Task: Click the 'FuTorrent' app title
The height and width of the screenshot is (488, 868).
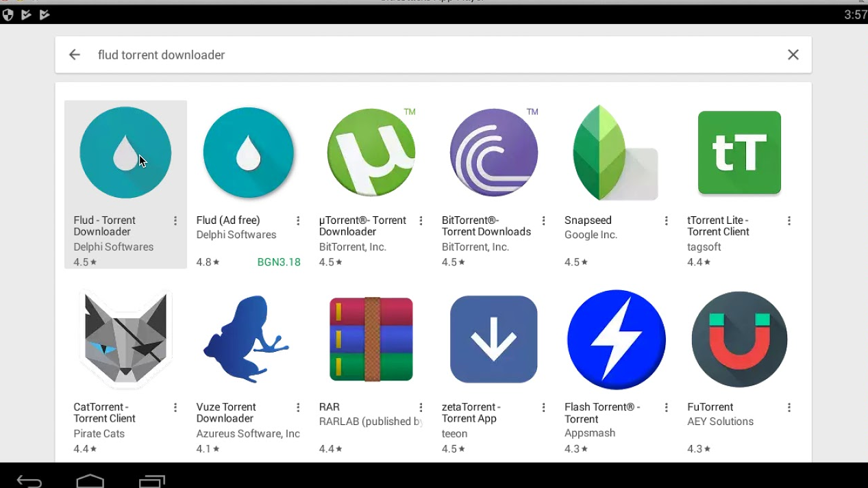Action: tap(710, 407)
